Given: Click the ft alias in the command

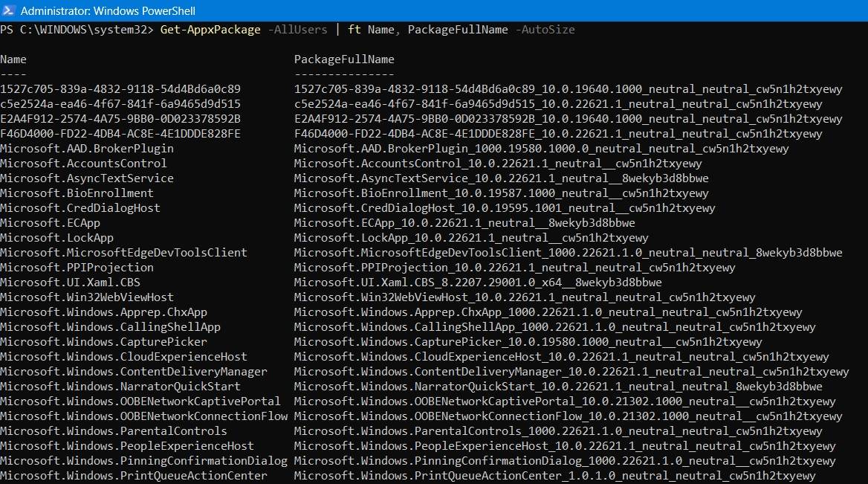Looking at the screenshot, I should [x=354, y=30].
